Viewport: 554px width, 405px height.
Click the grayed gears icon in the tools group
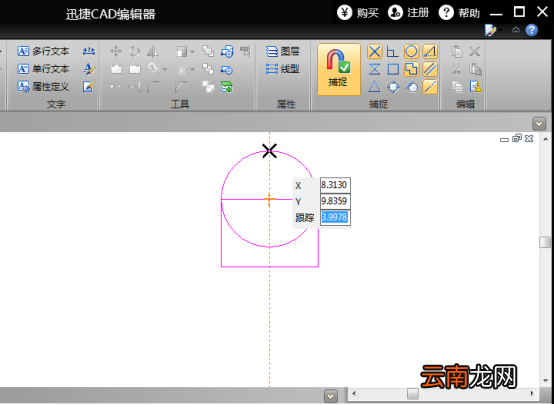[208, 87]
